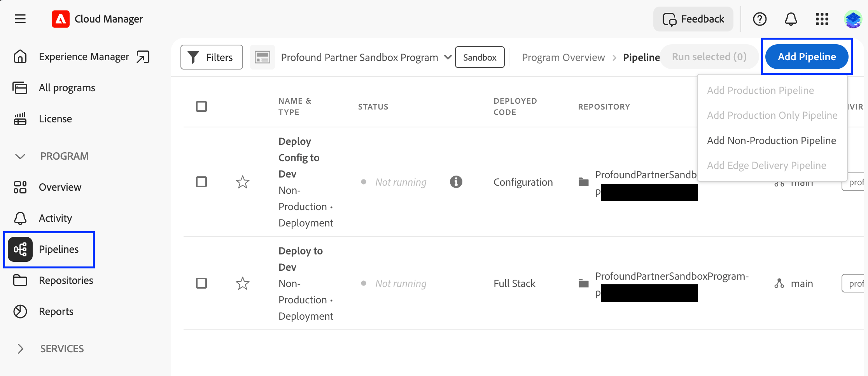Click the Configuration deployed code cell
Screen dimensions: 868x376
point(523,182)
